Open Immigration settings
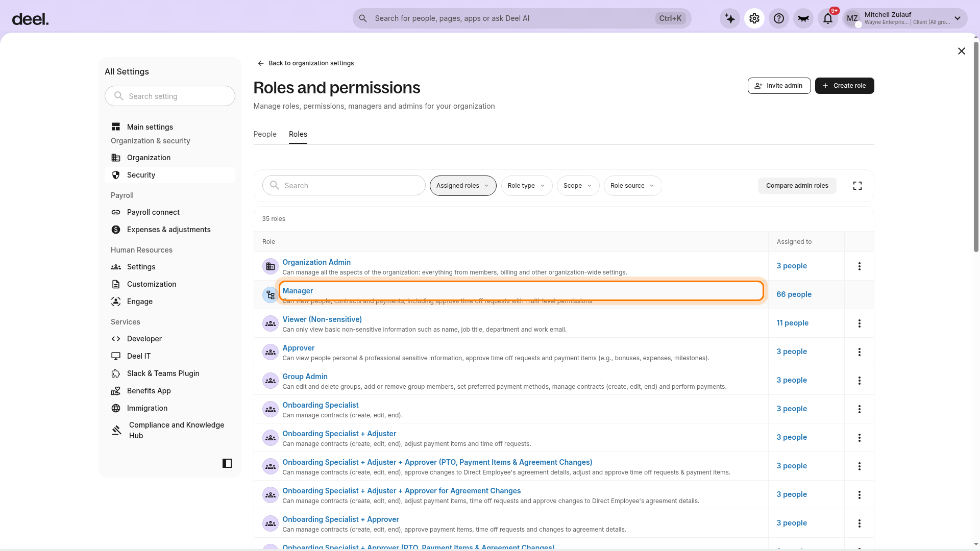This screenshot has height=551, width=980. tap(170, 408)
